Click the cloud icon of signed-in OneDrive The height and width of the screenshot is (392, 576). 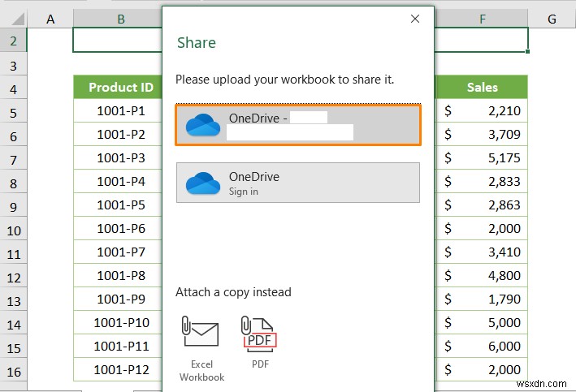[x=203, y=125]
